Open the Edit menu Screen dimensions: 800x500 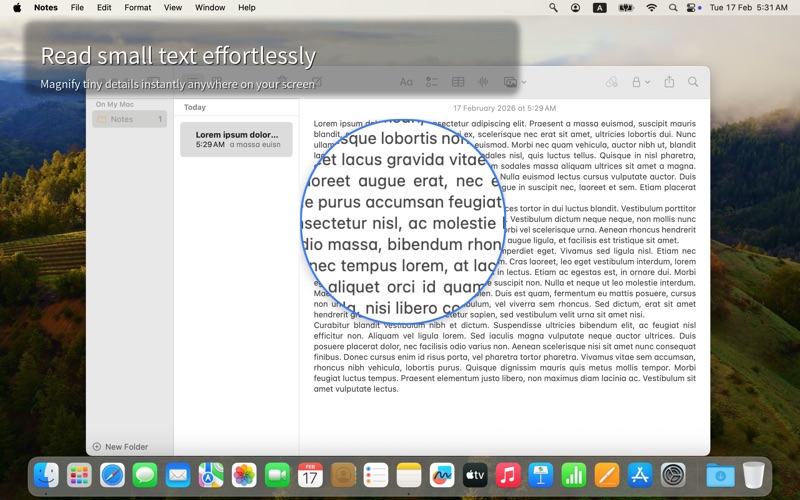point(104,8)
